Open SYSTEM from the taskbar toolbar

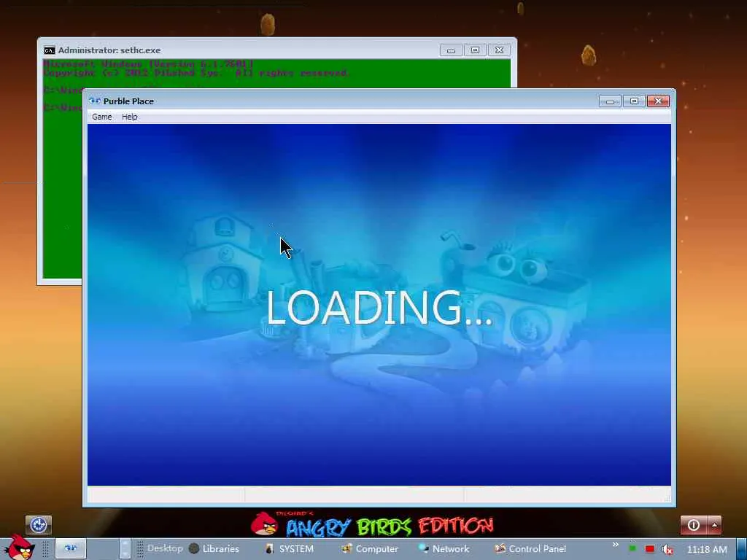pyautogui.click(x=290, y=548)
